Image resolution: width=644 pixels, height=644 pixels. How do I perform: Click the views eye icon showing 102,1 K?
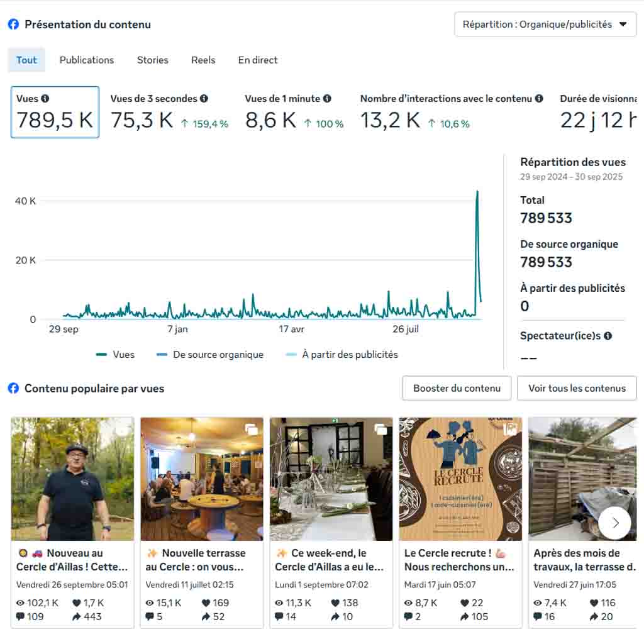[x=20, y=603]
